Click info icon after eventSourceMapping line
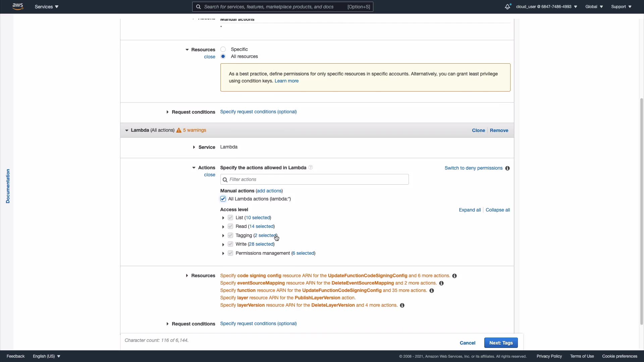Image resolution: width=644 pixels, height=362 pixels. tap(441, 283)
